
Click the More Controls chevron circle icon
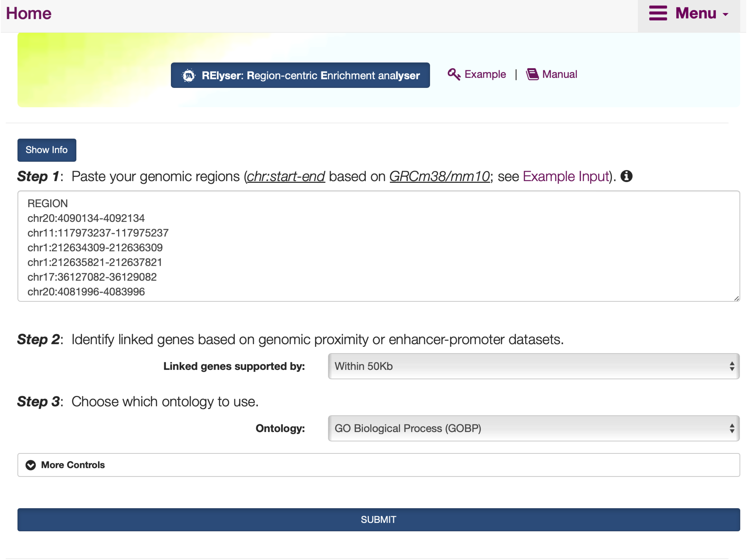31,465
